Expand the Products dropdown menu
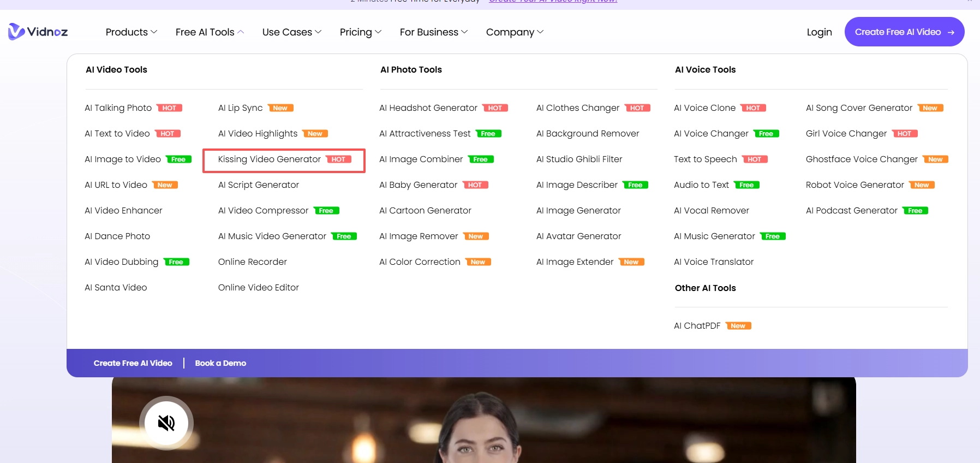This screenshot has width=980, height=463. click(131, 32)
